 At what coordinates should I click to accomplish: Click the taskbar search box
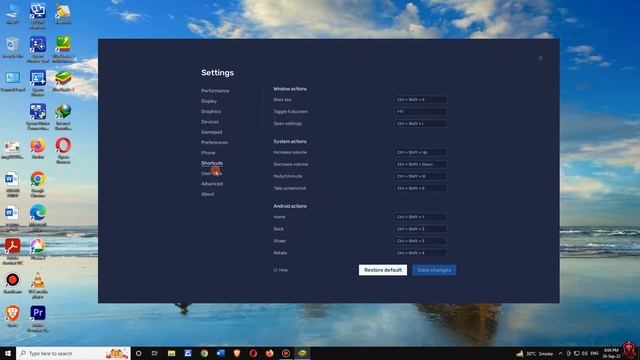pos(73,353)
